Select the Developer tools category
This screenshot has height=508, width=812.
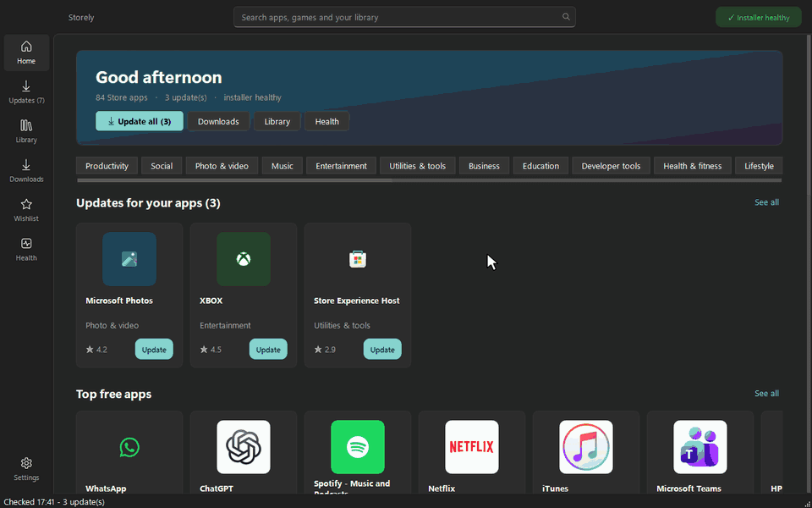611,166
